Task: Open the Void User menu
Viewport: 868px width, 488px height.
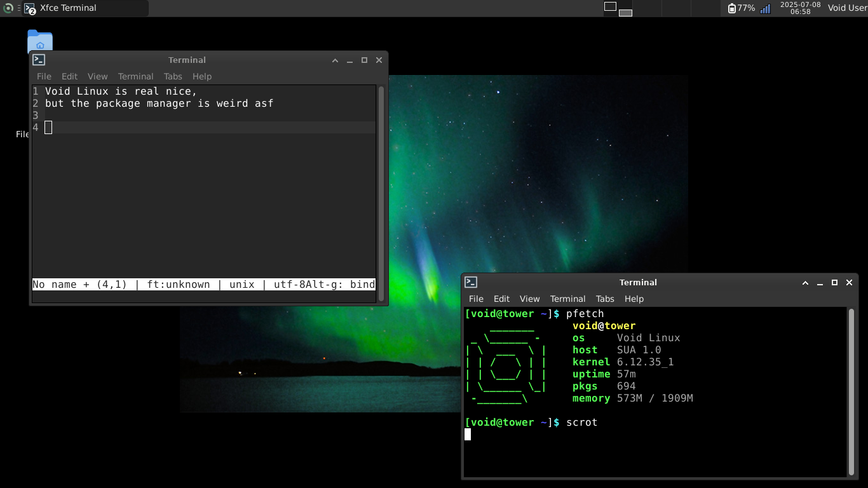Action: tap(847, 8)
